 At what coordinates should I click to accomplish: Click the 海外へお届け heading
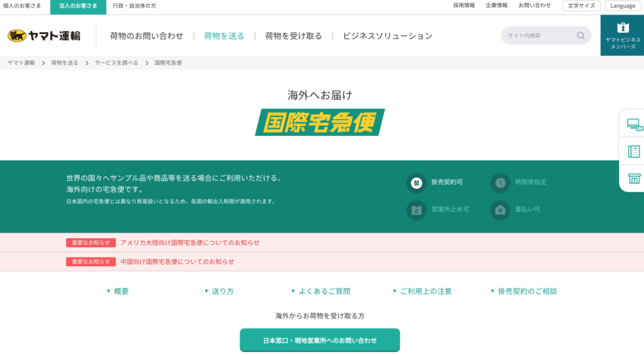pyautogui.click(x=320, y=95)
